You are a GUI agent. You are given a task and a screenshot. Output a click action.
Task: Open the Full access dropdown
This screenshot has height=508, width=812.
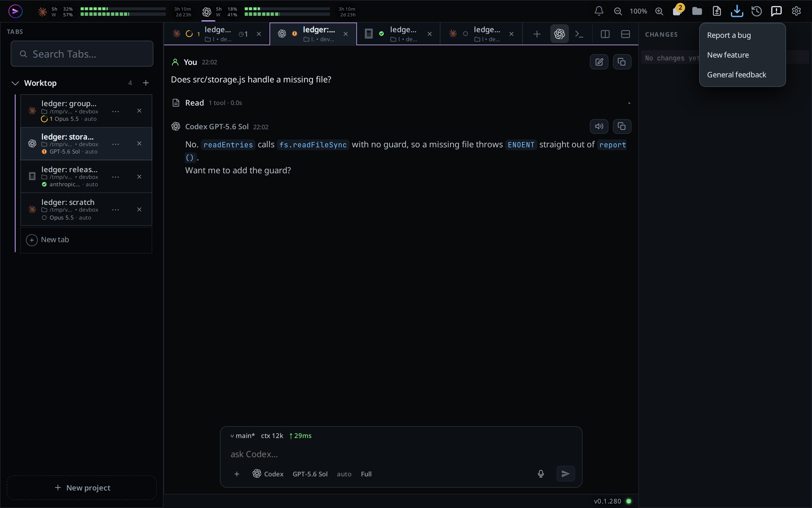(366, 474)
